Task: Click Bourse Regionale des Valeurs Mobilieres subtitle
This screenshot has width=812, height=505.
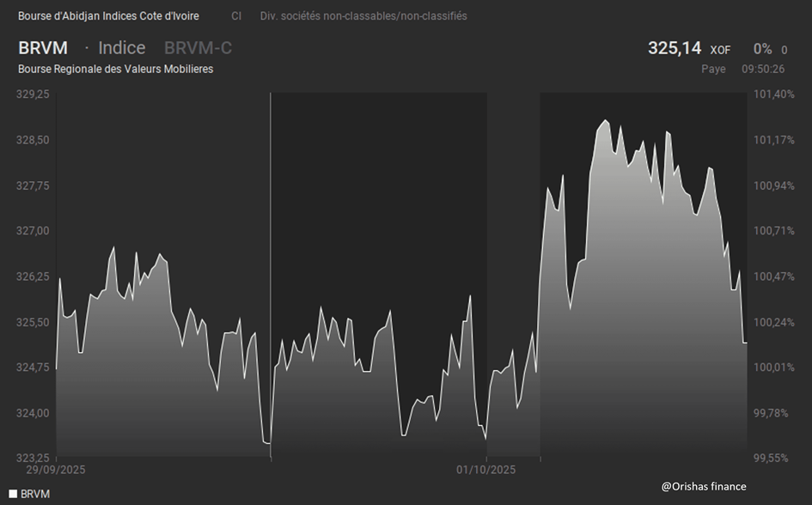Action: click(x=115, y=69)
